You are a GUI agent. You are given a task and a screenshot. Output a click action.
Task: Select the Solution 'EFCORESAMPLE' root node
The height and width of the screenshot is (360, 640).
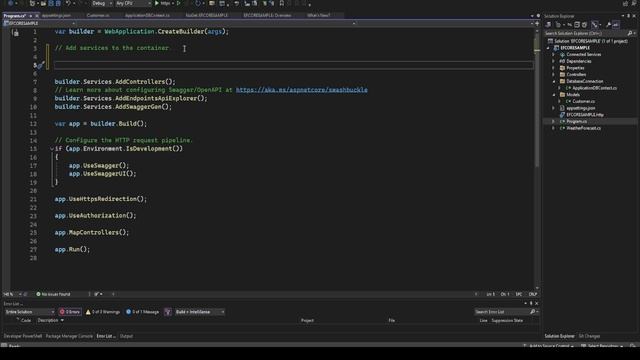(x=590, y=41)
